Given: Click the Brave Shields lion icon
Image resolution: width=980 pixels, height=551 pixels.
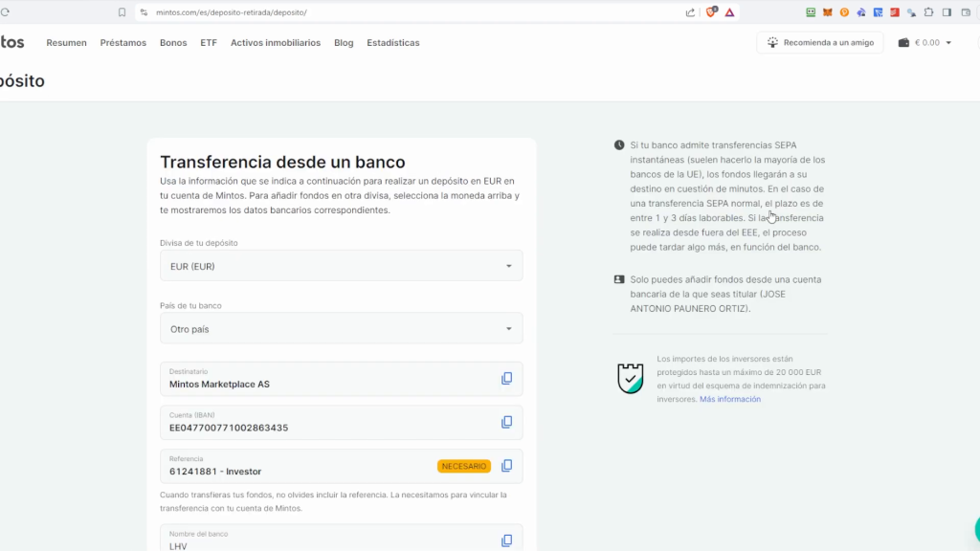Looking at the screenshot, I should coord(711,12).
